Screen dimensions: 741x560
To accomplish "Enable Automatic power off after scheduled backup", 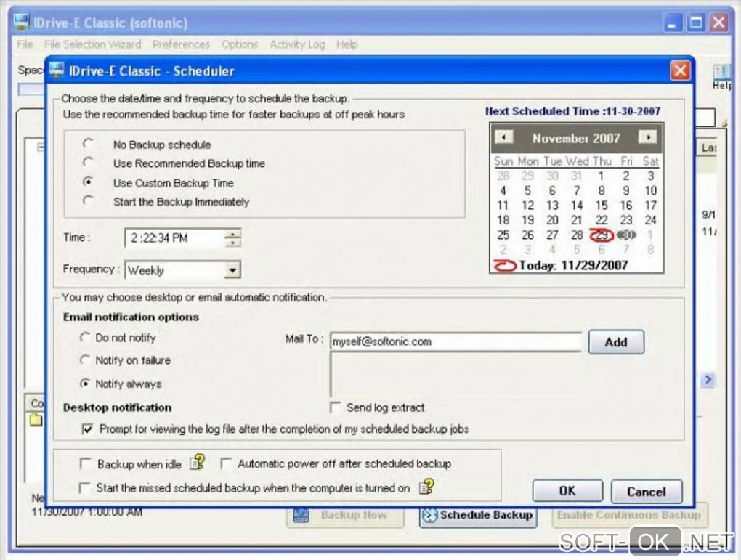I will [226, 463].
